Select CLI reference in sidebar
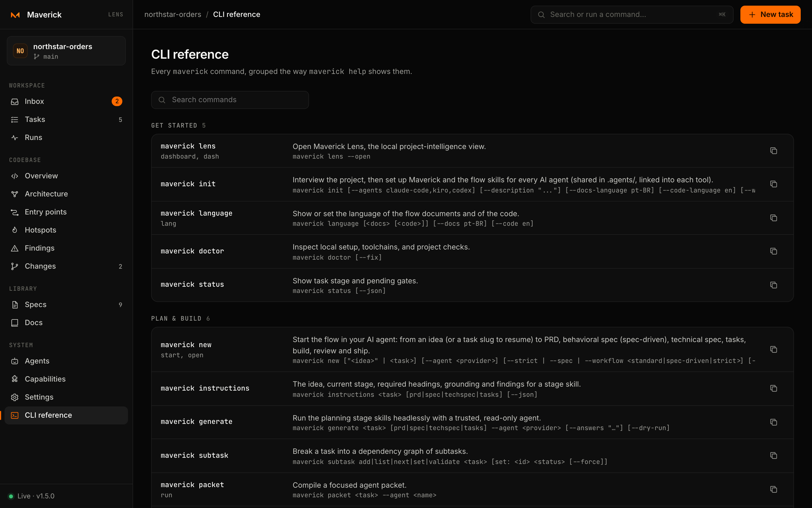 [66, 415]
